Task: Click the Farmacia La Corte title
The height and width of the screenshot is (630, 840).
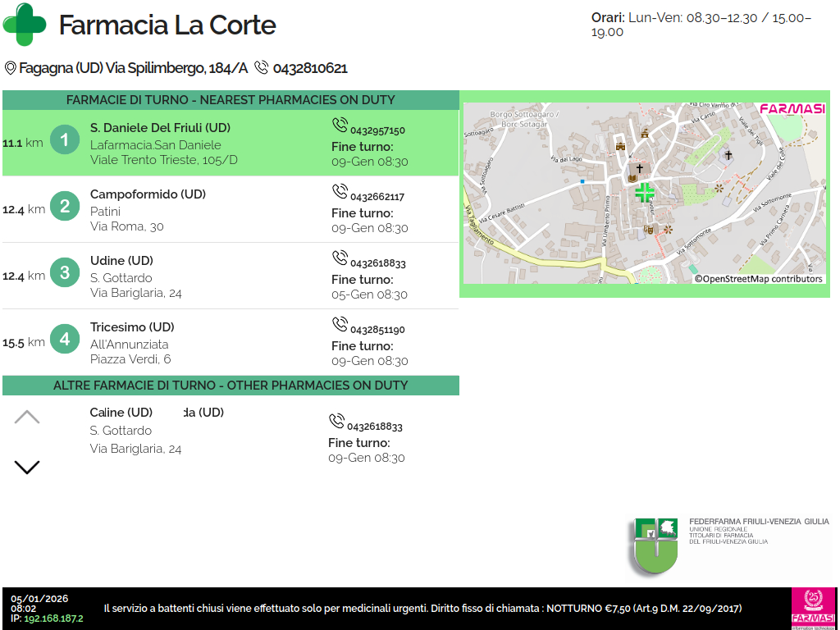Action: point(167,25)
